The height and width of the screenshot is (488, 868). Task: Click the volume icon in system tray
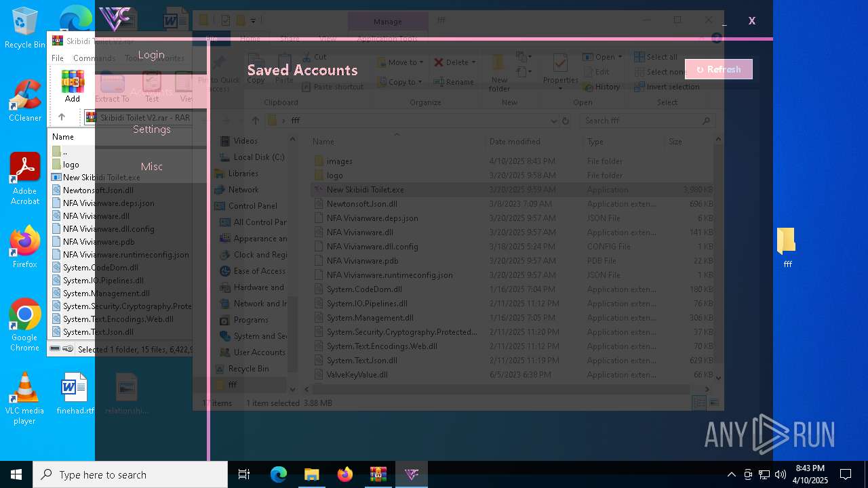point(780,474)
